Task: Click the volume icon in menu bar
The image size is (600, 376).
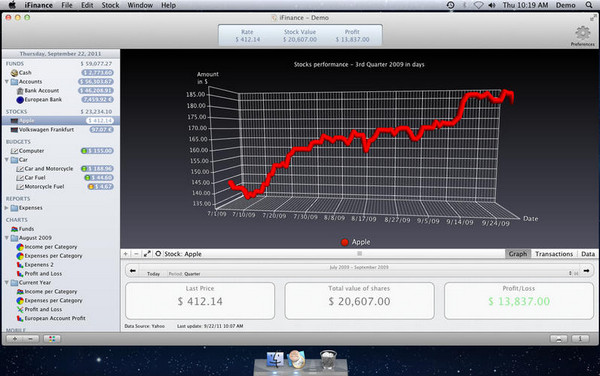Action: tap(492, 5)
